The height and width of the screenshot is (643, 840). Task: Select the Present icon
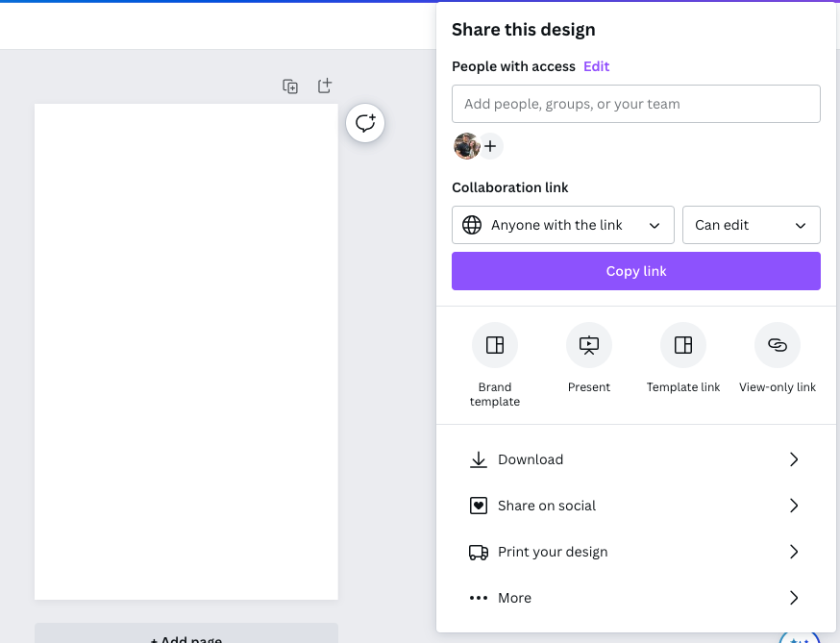(589, 345)
